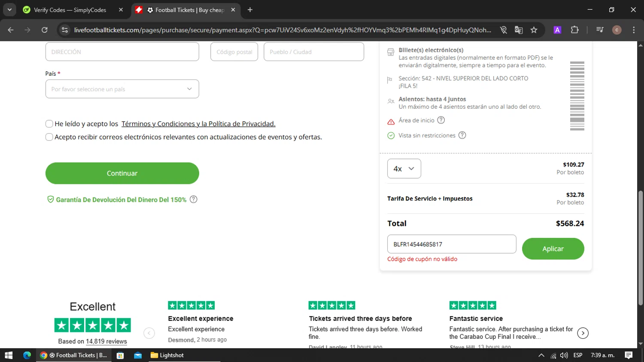The image size is (644, 362).
Task: Click the red warning triangle icon
Action: tap(391, 122)
